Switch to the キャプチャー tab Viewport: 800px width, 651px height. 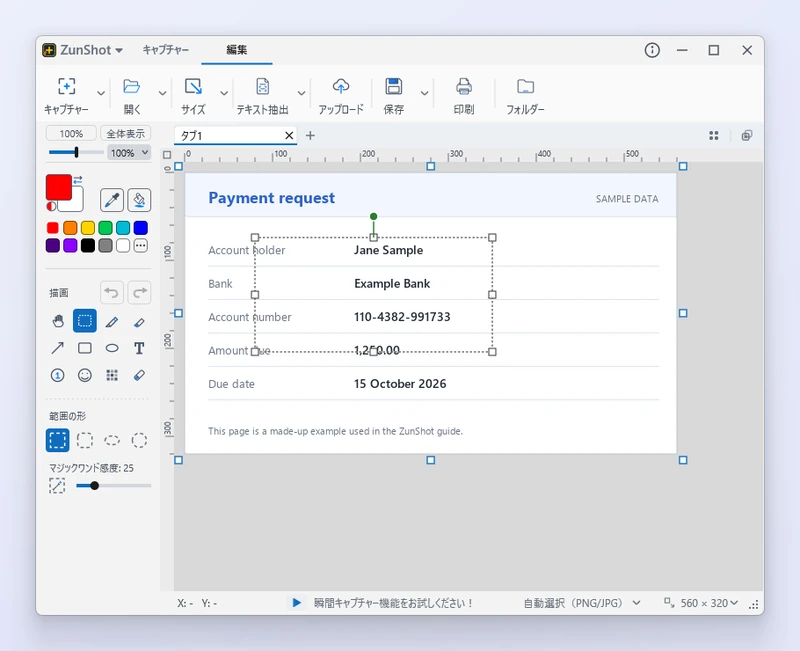click(165, 49)
